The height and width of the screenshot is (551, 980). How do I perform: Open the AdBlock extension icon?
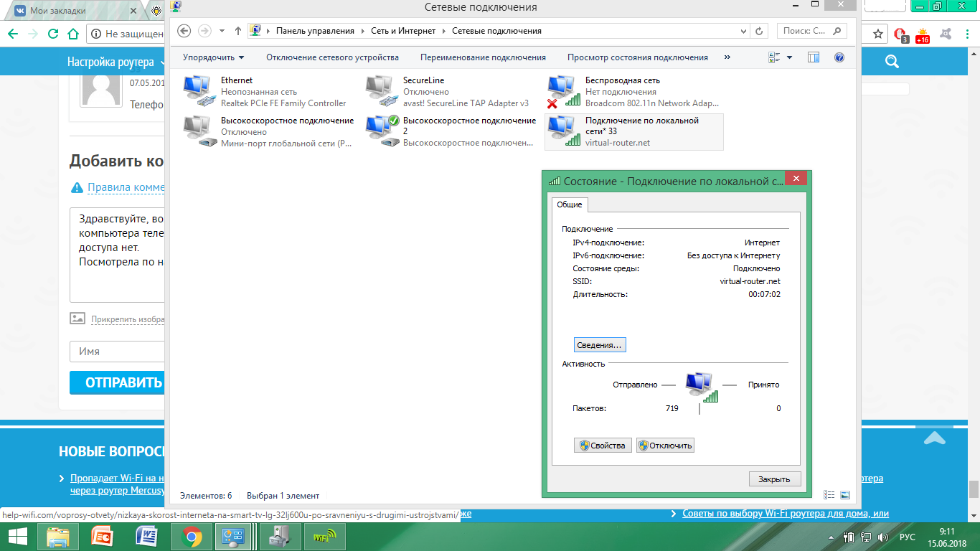click(901, 34)
